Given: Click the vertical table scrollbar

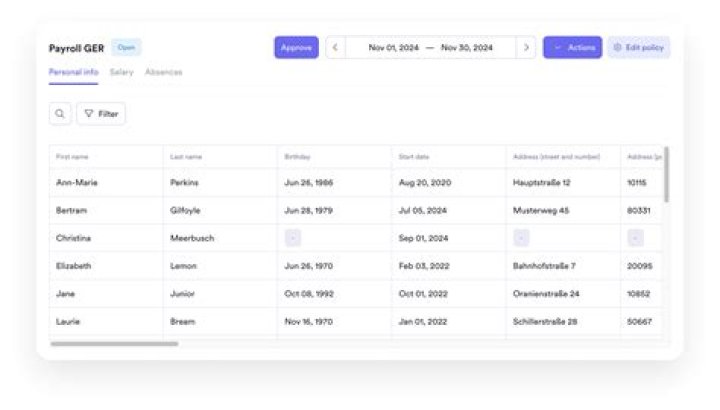Looking at the screenshot, I should 666,175.
